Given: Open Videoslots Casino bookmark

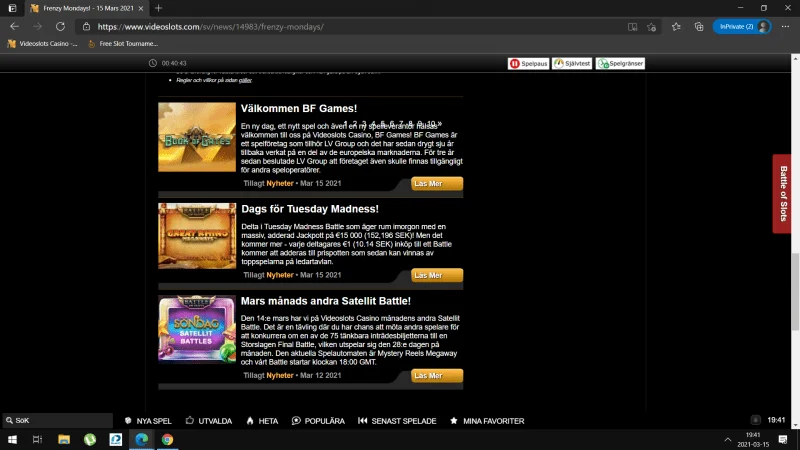Looking at the screenshot, I should pyautogui.click(x=42, y=44).
